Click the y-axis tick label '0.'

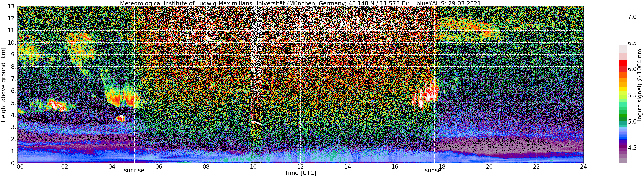coord(14,163)
